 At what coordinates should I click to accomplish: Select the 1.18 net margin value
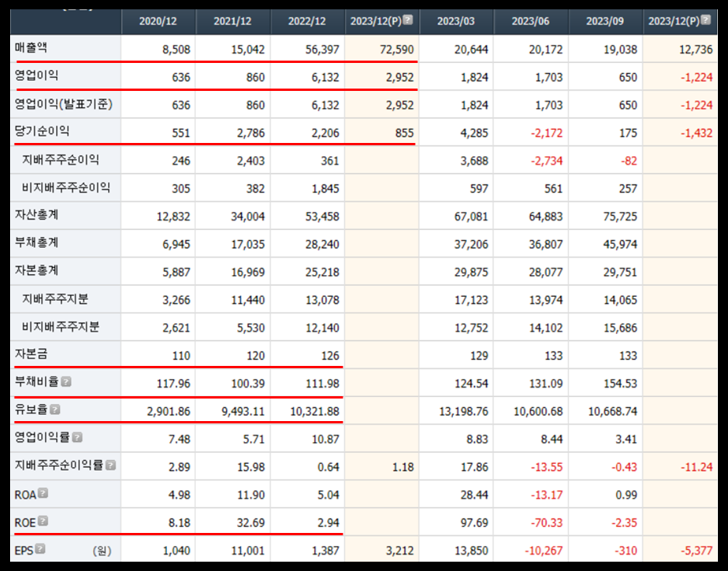(403, 467)
